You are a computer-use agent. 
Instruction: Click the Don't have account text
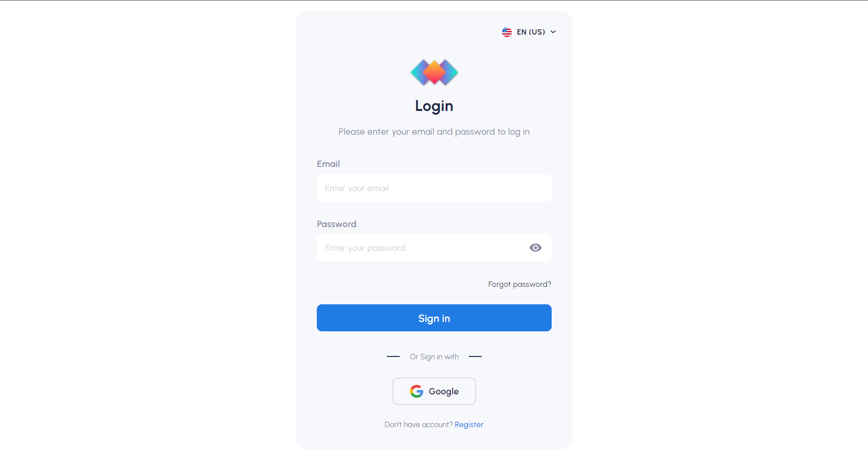[x=419, y=424]
